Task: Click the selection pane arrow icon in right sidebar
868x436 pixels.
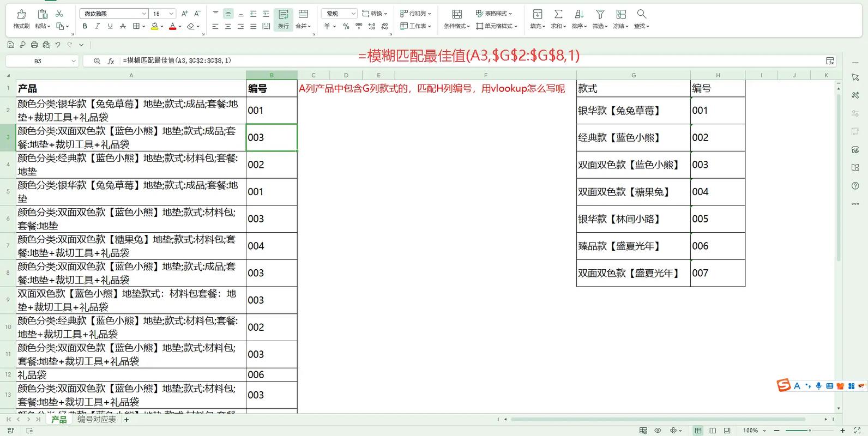Action: coord(855,78)
